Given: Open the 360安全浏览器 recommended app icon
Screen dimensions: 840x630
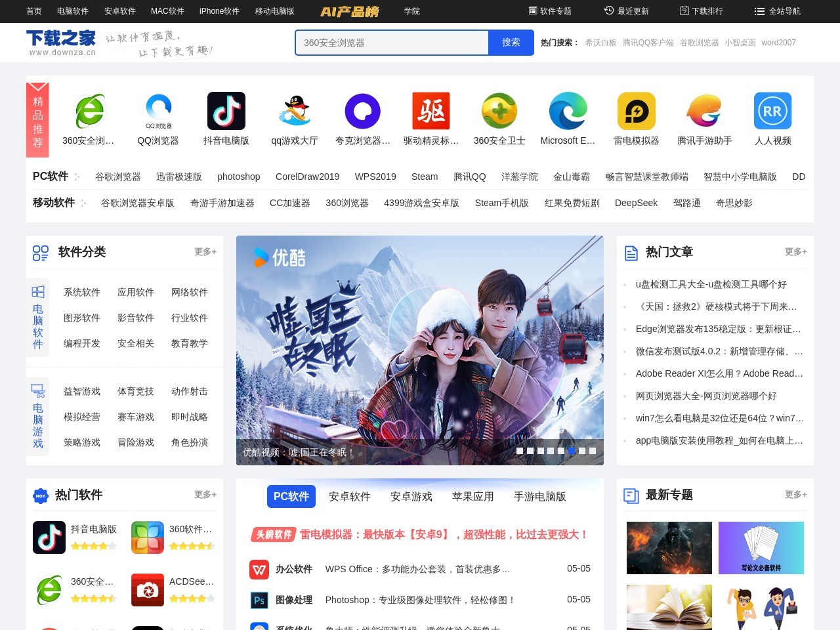Looking at the screenshot, I should 90,111.
